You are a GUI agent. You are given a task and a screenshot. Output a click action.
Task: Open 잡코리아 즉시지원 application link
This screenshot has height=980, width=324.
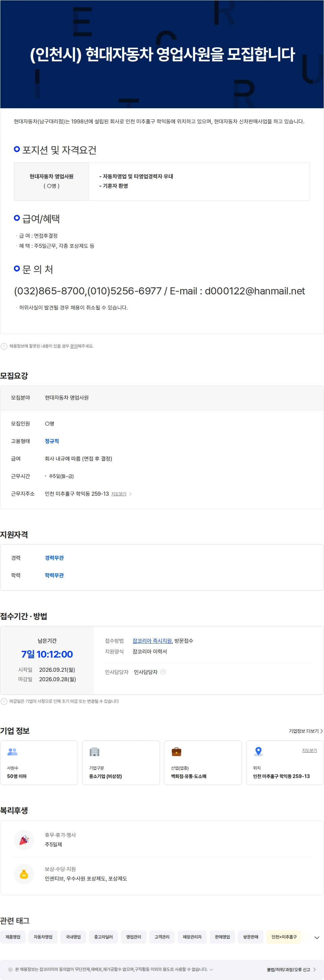click(152, 641)
